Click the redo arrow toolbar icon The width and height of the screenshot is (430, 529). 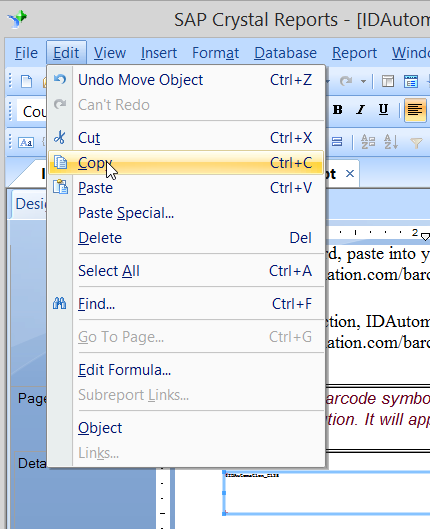pyautogui.click(x=346, y=81)
